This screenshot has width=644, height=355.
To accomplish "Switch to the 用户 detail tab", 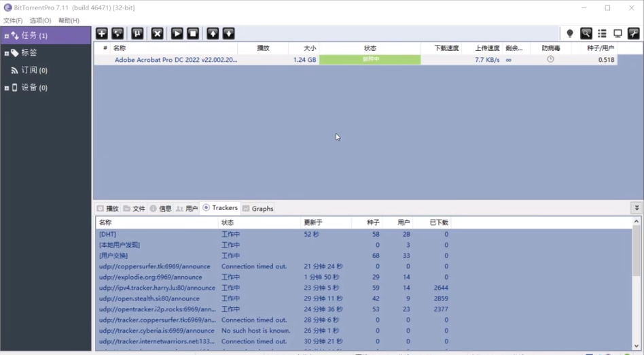I will point(187,209).
